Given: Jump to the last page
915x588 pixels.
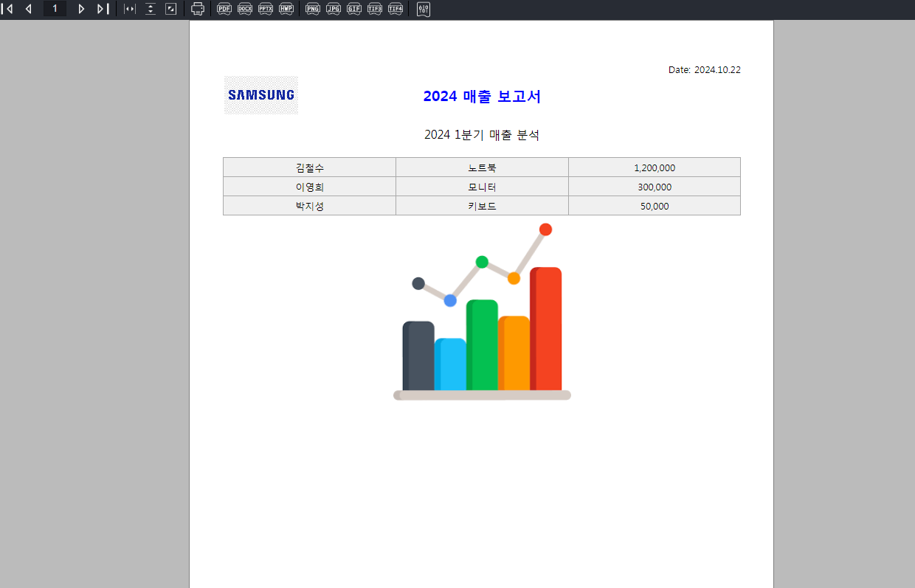Looking at the screenshot, I should pyautogui.click(x=103, y=9).
